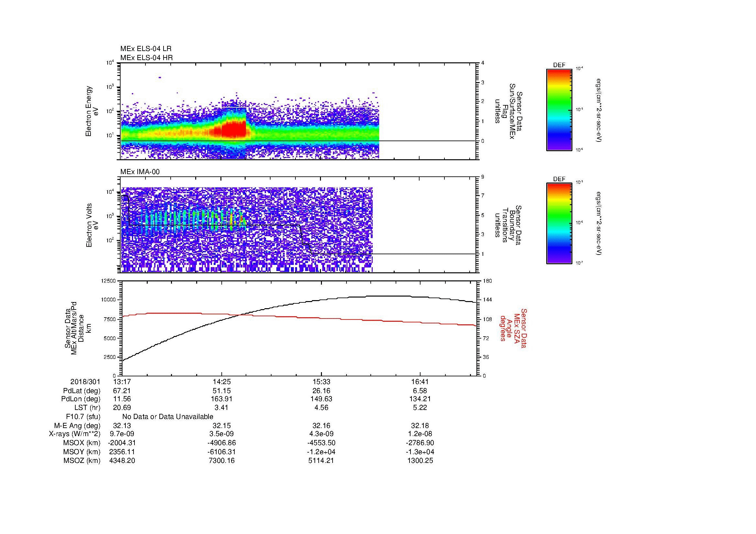Click the red 'MEx SZA Angle degrees' axis label
This screenshot has height=534, width=756.
[513, 328]
